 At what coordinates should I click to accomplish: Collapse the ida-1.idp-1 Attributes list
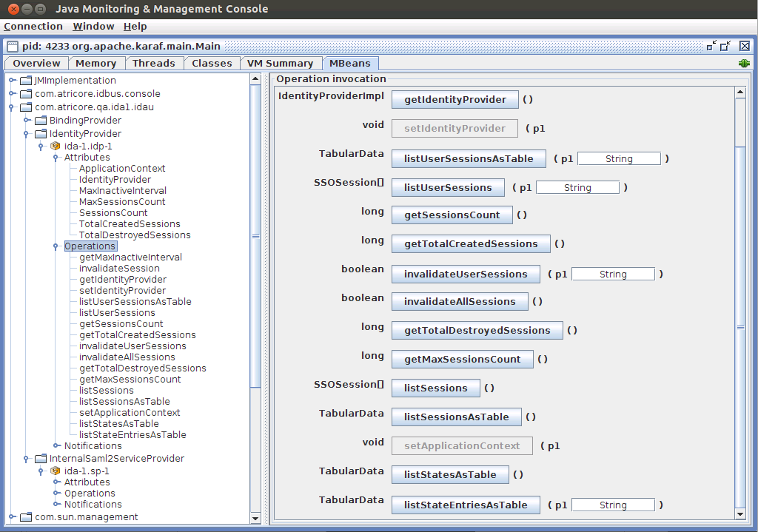click(56, 158)
